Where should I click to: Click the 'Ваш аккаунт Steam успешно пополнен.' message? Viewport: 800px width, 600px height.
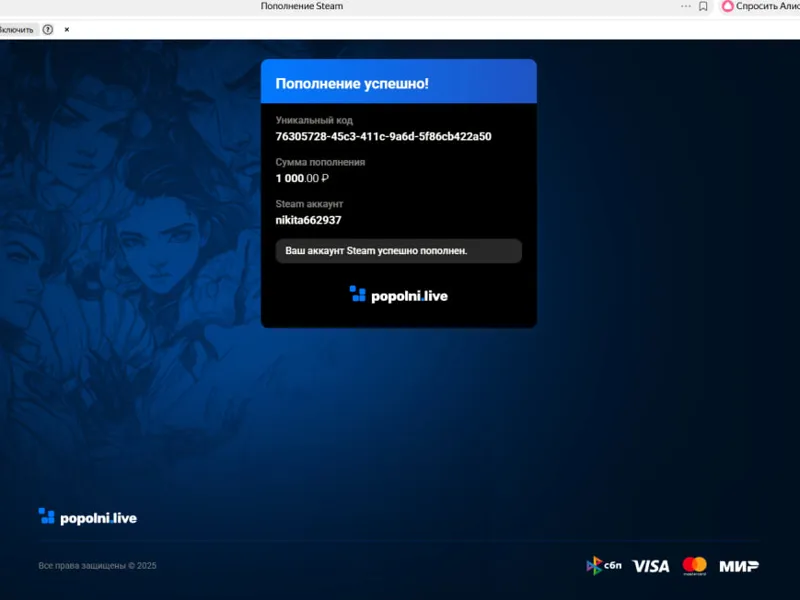click(398, 251)
